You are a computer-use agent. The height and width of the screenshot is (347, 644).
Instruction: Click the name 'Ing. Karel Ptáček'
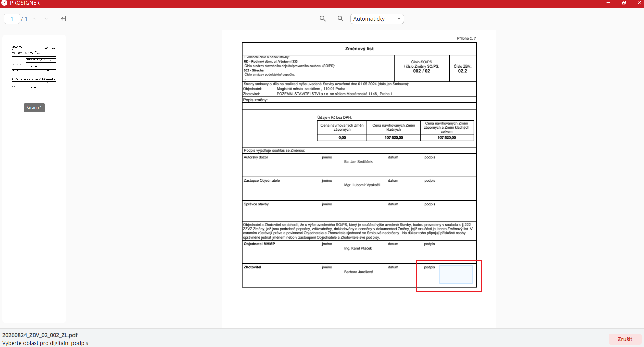358,248
